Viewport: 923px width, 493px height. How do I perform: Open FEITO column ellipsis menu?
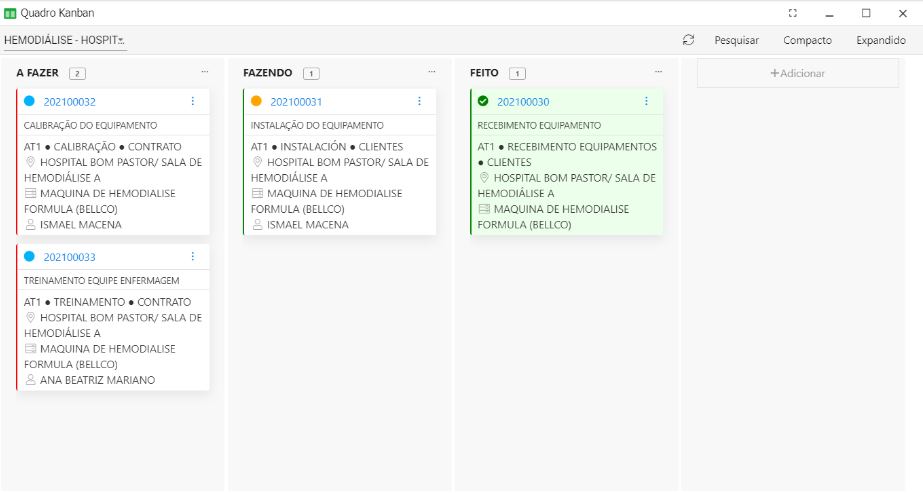pos(658,72)
